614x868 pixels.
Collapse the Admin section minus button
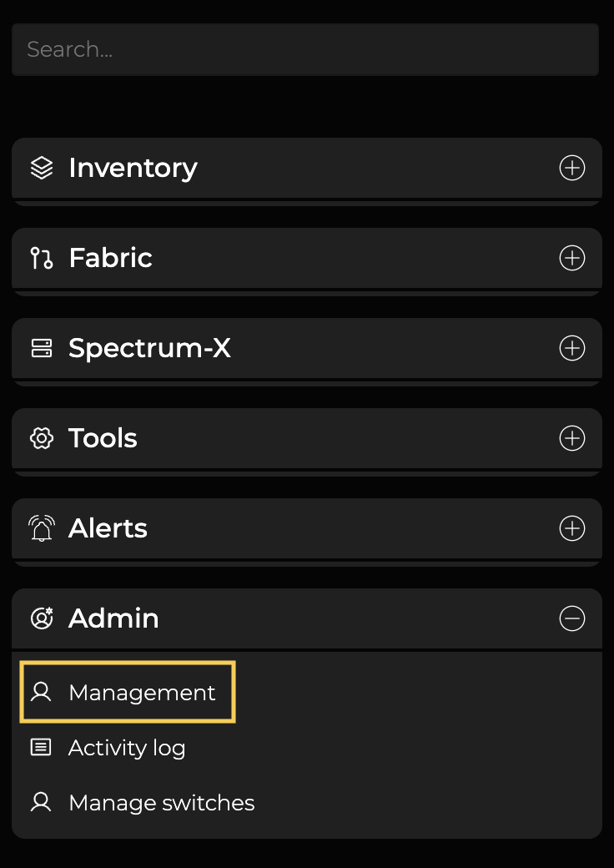tap(571, 618)
